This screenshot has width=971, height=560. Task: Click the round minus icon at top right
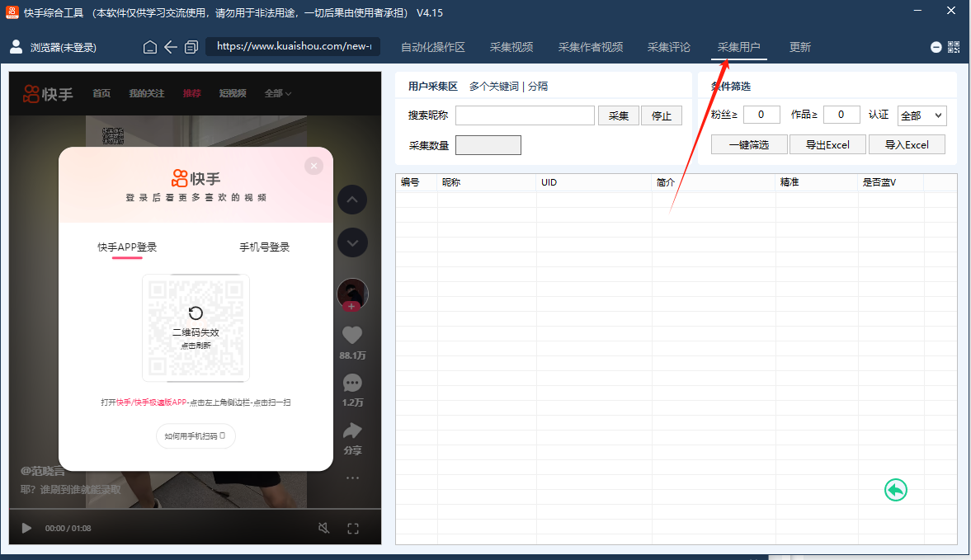(936, 47)
